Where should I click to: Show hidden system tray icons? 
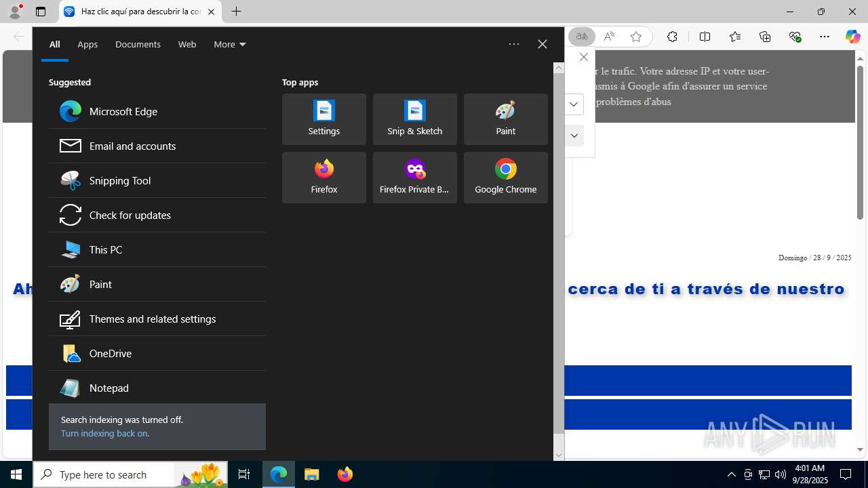(x=731, y=474)
